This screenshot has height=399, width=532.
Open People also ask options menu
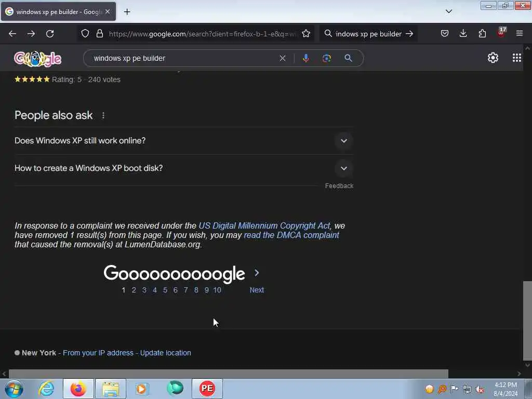(103, 115)
